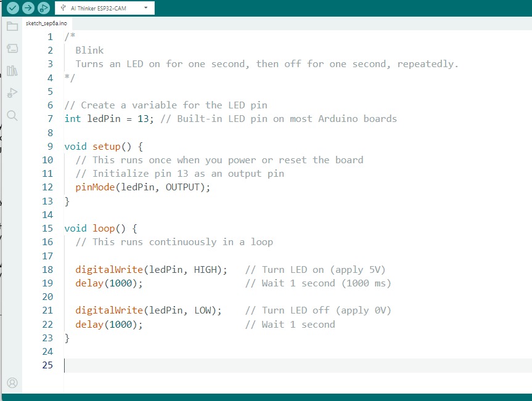532x401 pixels.
Task: Open the Sketchbook folder panel
Action: (12, 26)
